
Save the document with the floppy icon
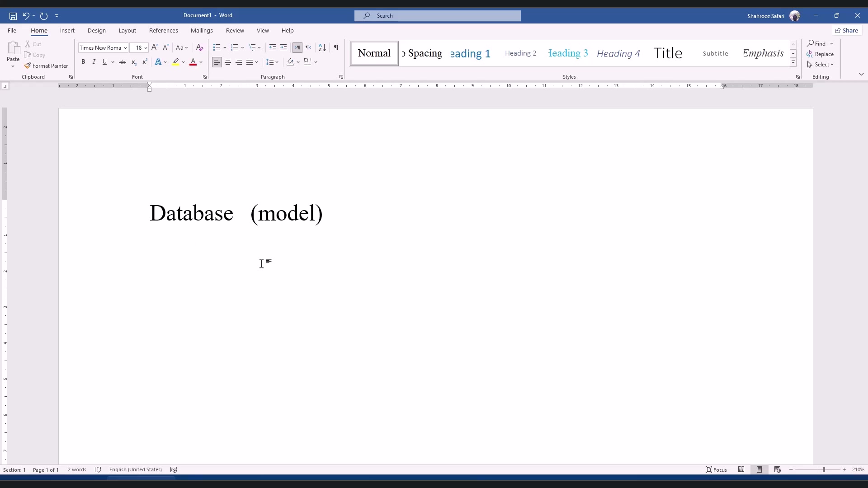tap(13, 16)
